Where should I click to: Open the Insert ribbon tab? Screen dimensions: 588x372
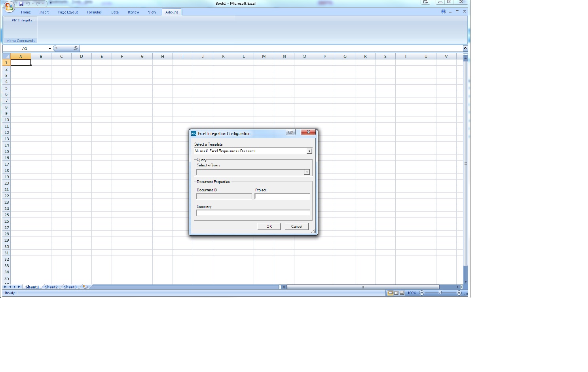(x=44, y=12)
